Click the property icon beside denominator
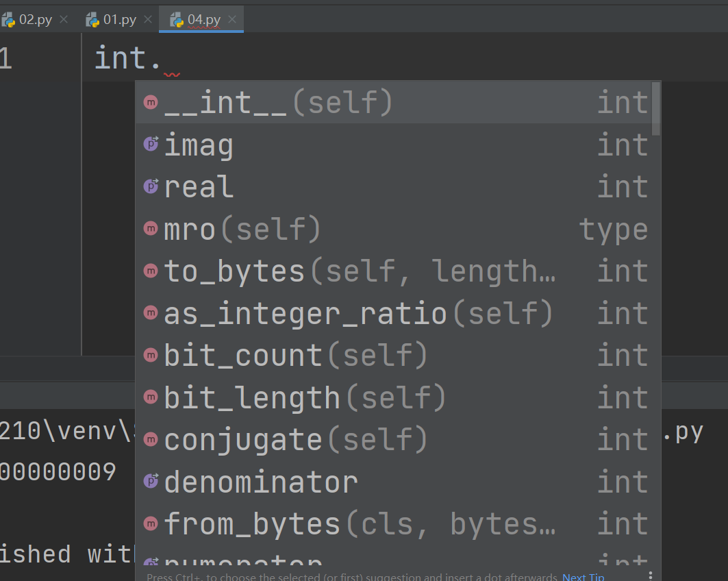The height and width of the screenshot is (581, 728). (x=151, y=482)
